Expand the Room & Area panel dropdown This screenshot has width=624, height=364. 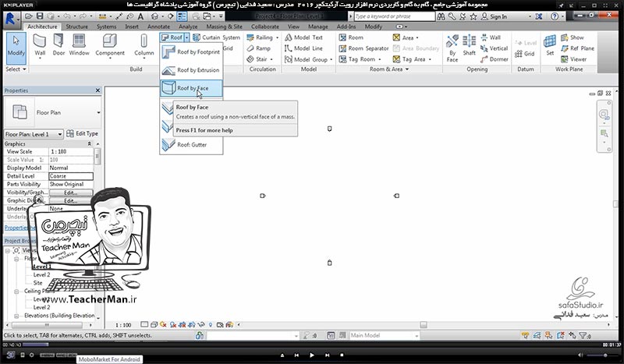coord(388,69)
